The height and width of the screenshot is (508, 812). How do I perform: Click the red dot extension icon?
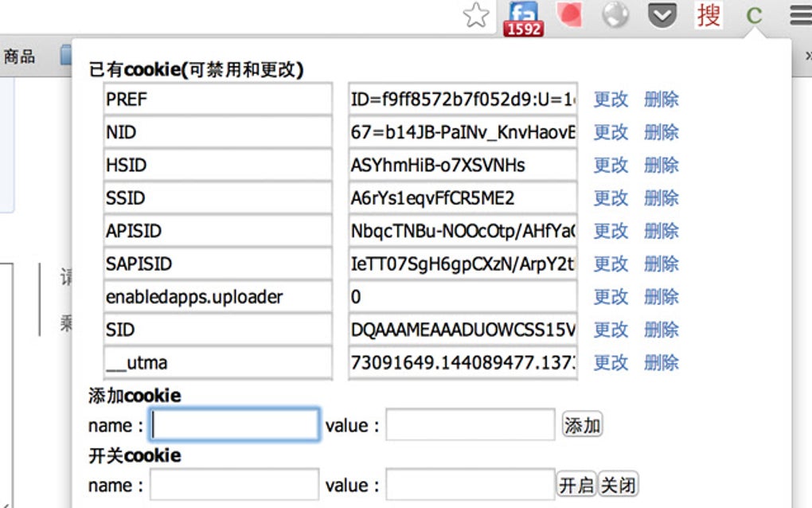tap(568, 15)
